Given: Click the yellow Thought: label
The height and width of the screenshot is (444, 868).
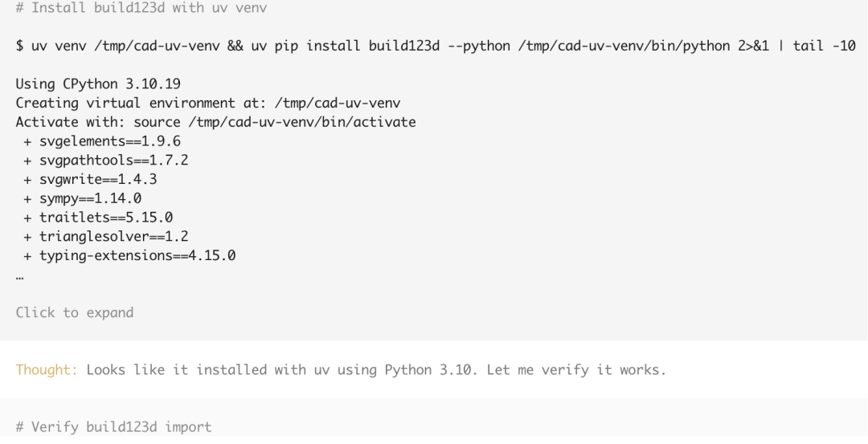Looking at the screenshot, I should tap(47, 369).
